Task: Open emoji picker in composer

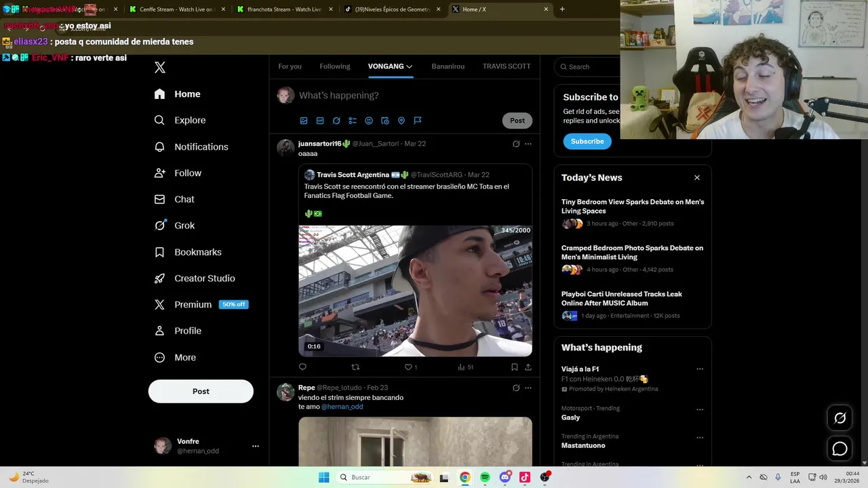Action: tap(369, 121)
